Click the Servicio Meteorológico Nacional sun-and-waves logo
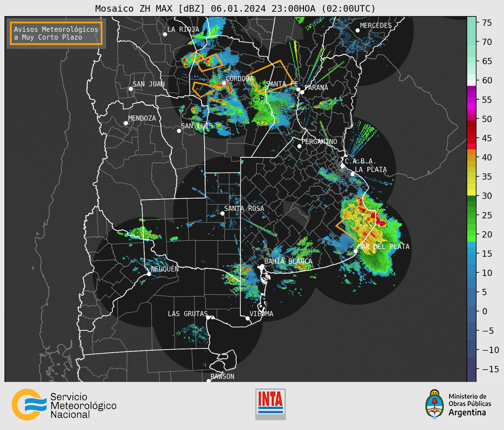This screenshot has width=504, height=430. point(29,405)
